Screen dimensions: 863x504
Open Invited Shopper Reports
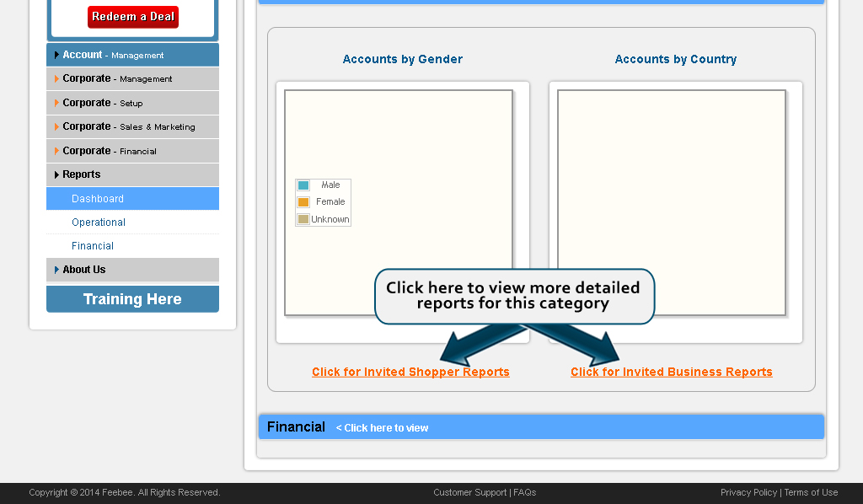pos(410,372)
